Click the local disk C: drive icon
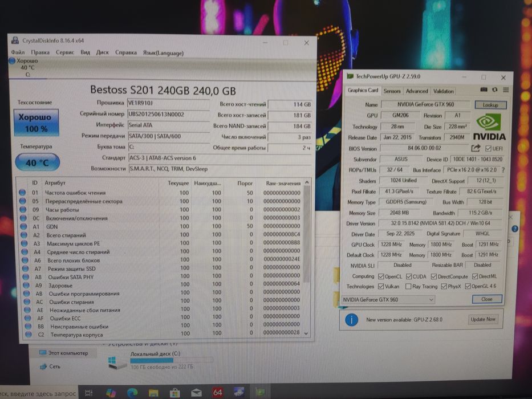This screenshot has height=399, width=532. [117, 363]
